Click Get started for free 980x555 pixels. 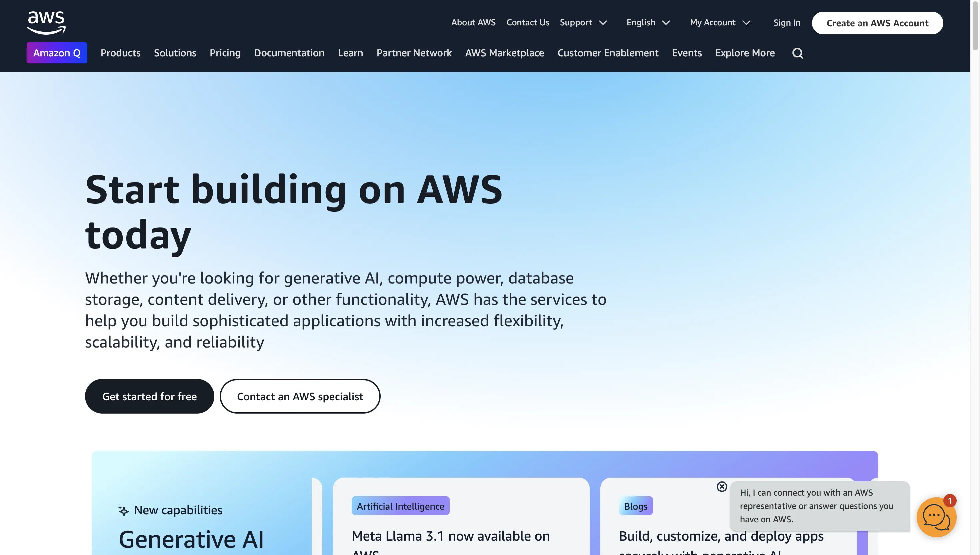point(149,396)
